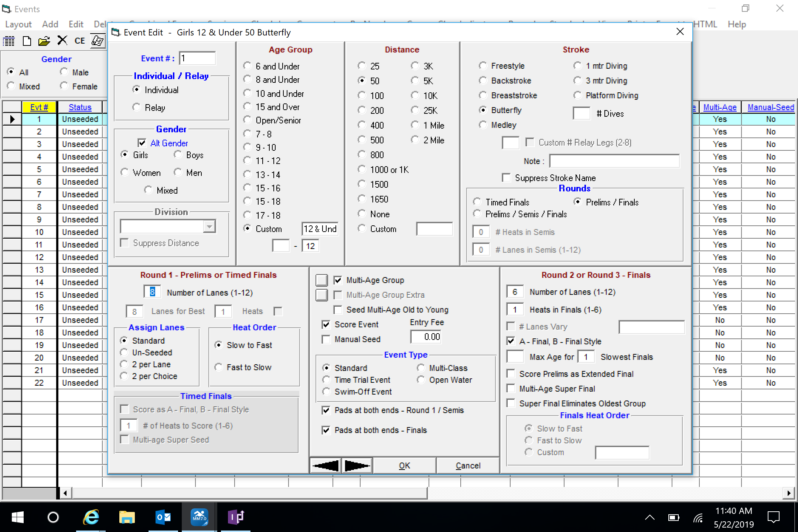This screenshot has width=798, height=532.
Task: Open Outlook from the taskbar
Action: tap(163, 517)
